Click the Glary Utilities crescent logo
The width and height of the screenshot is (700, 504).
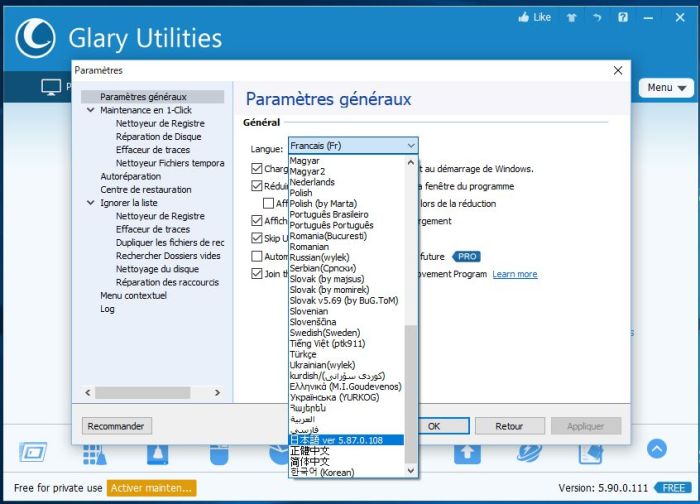pyautogui.click(x=37, y=38)
